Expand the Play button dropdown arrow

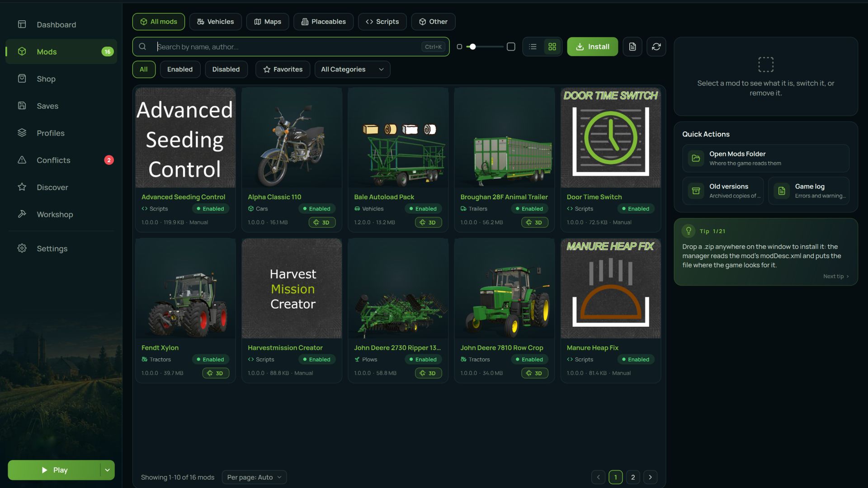click(x=107, y=470)
